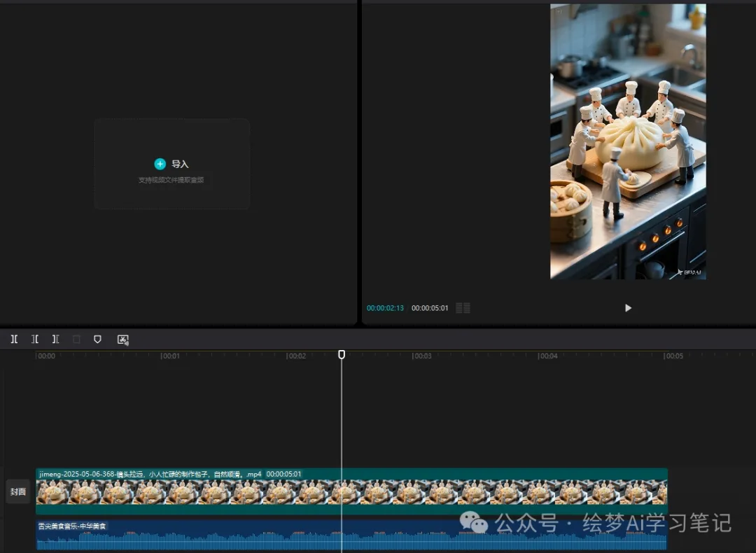
Task: Click the 封面 cover button
Action: (x=17, y=491)
